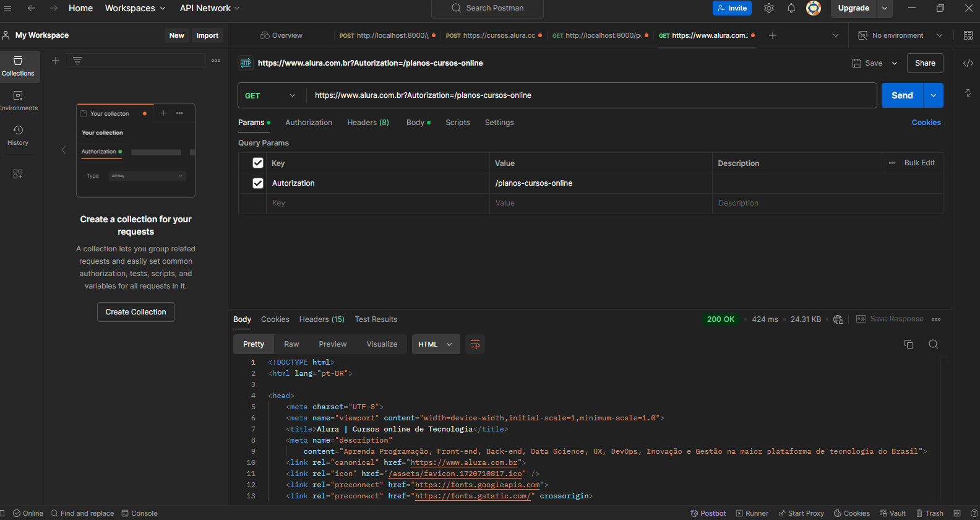Image resolution: width=980 pixels, height=520 pixels.
Task: Select the Overview tab
Action: (x=282, y=35)
